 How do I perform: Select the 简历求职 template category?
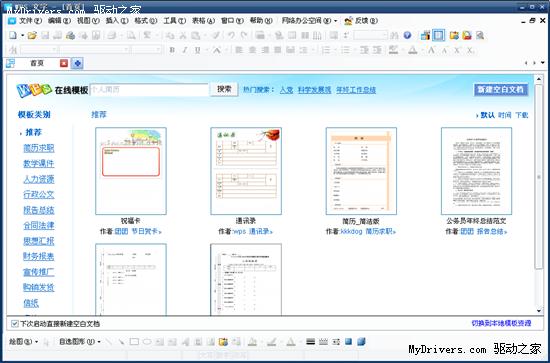[x=39, y=148]
